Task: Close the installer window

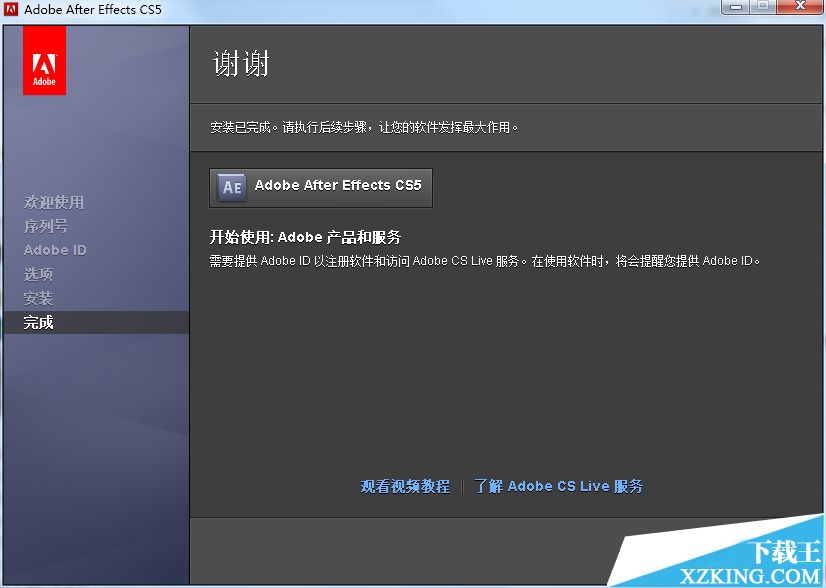Action: coord(800,6)
